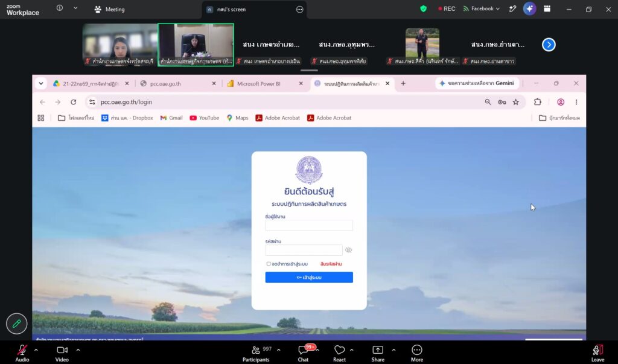Show next participants with blue arrow
618x364 pixels.
point(549,45)
